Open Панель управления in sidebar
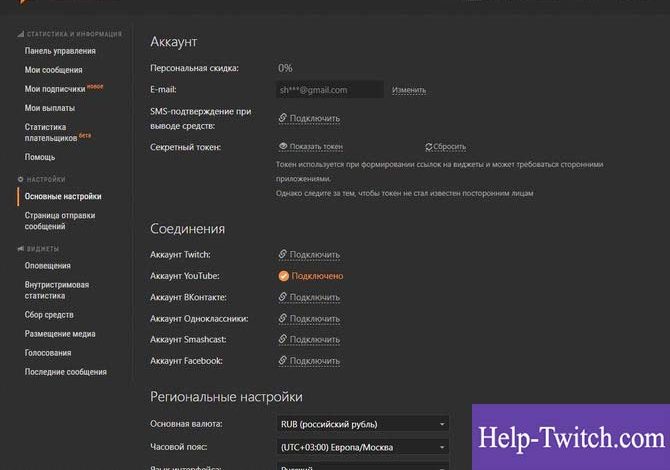 (x=60, y=51)
